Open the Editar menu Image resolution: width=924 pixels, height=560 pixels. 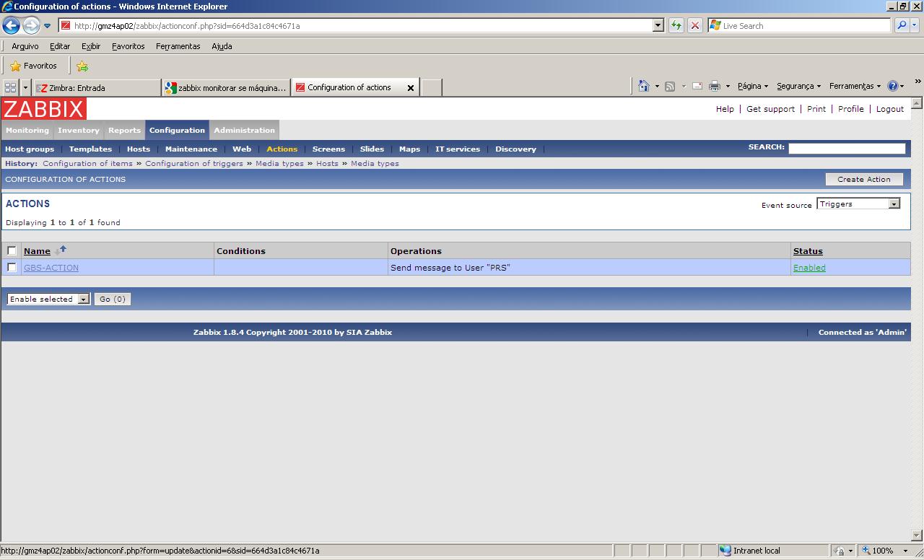point(60,46)
